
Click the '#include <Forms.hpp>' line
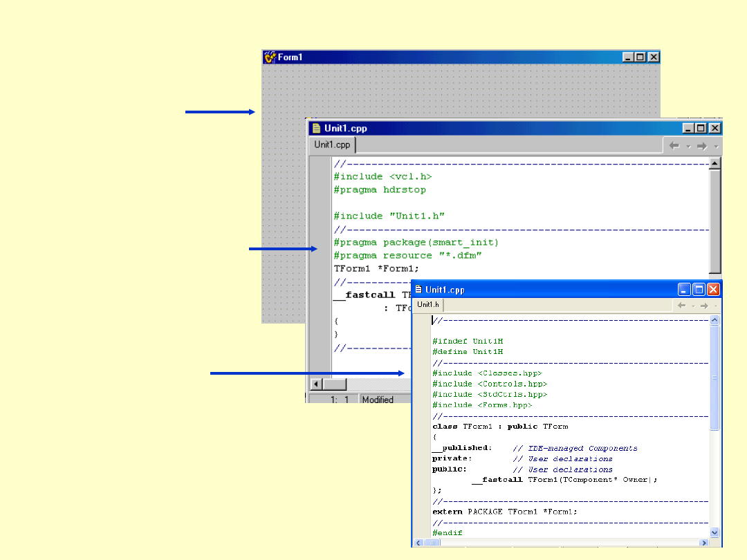tap(482, 405)
